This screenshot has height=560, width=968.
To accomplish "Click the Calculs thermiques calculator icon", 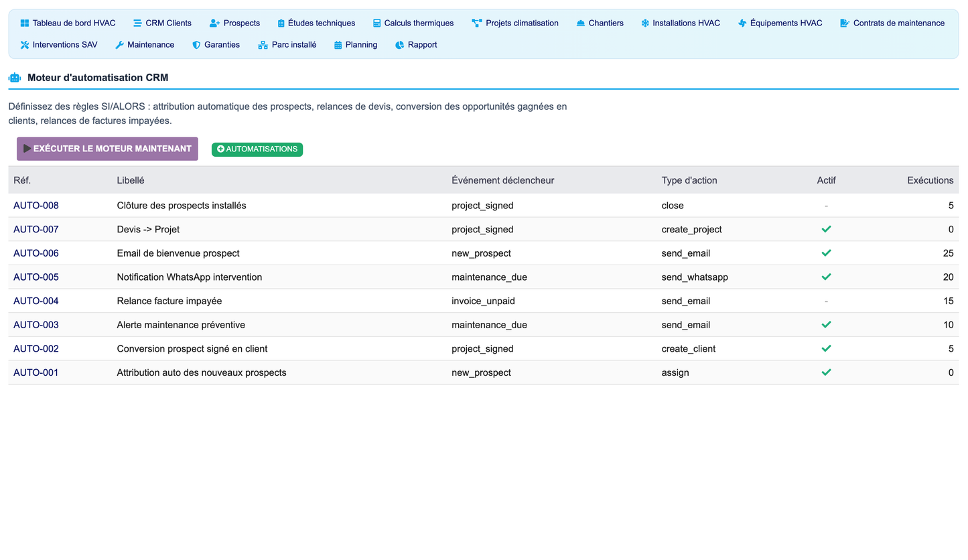I will tap(377, 23).
